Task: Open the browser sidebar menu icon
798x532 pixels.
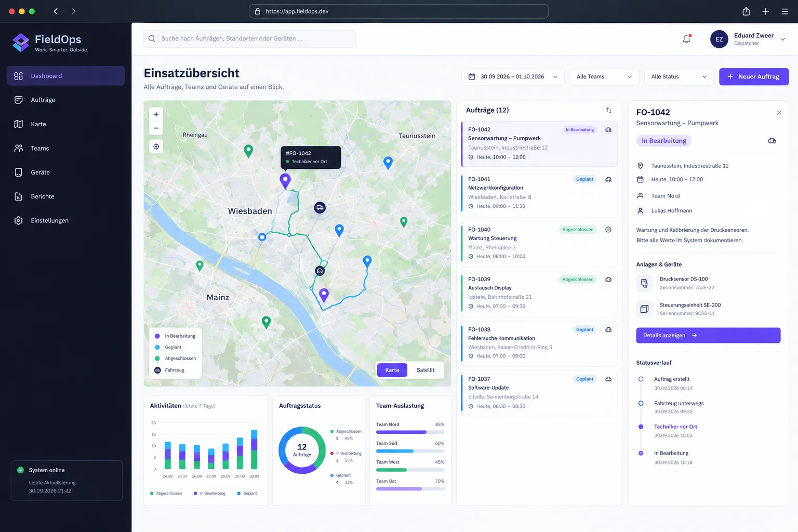Action: pyautogui.click(x=784, y=11)
